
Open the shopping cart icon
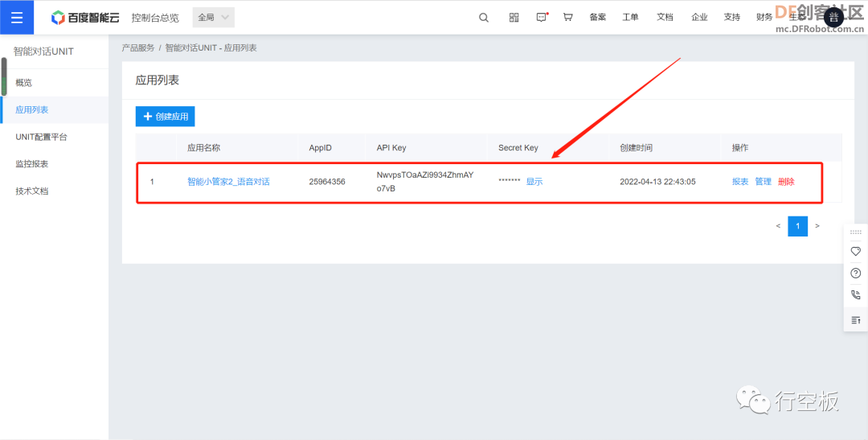[x=568, y=17]
